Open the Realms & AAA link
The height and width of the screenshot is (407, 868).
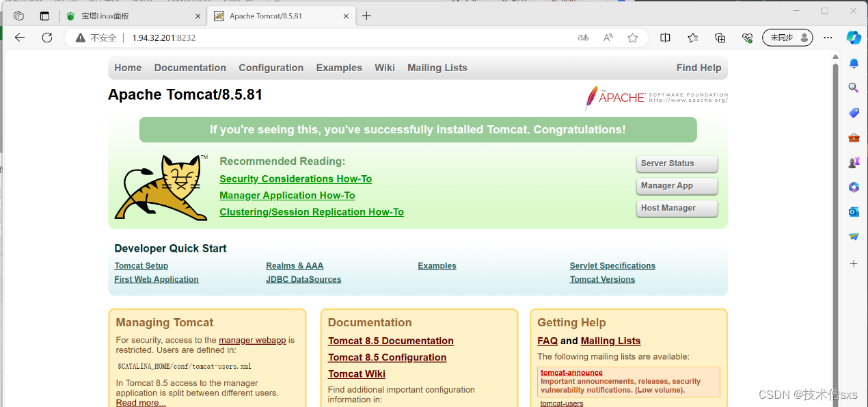coord(295,266)
